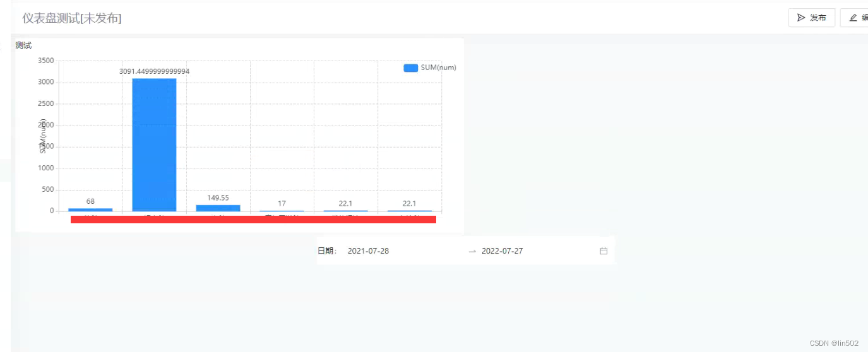The image size is (868, 352).
Task: Click the bar labeled 68
Action: pos(90,209)
